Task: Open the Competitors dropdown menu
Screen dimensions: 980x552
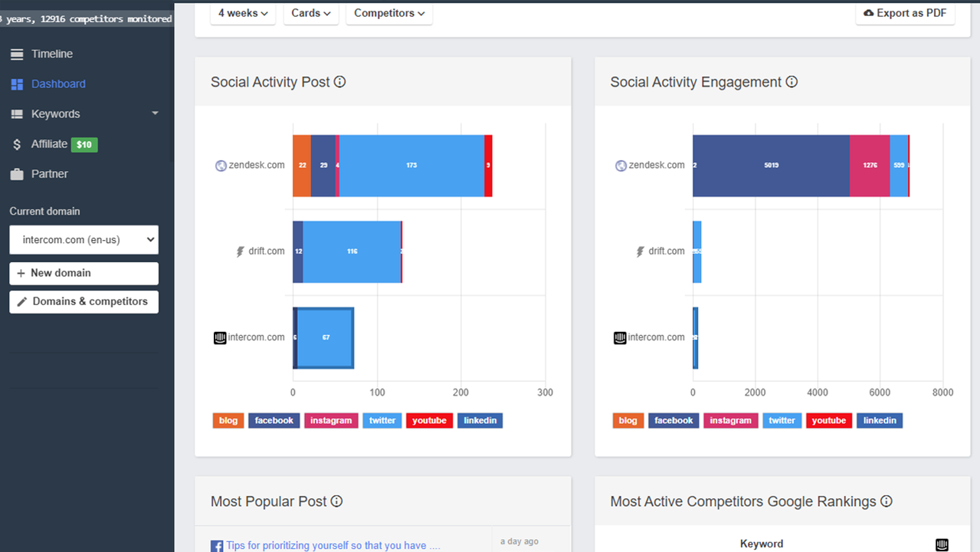Action: tap(389, 13)
